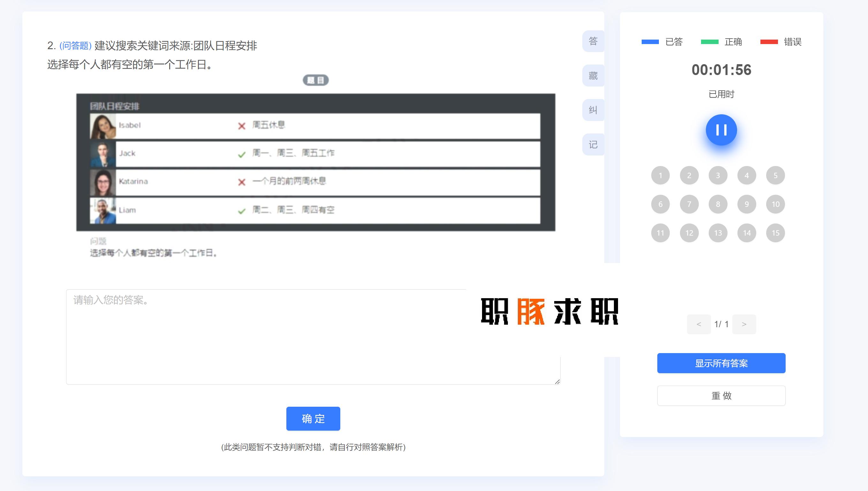Submit answer with 确定 button

click(313, 419)
